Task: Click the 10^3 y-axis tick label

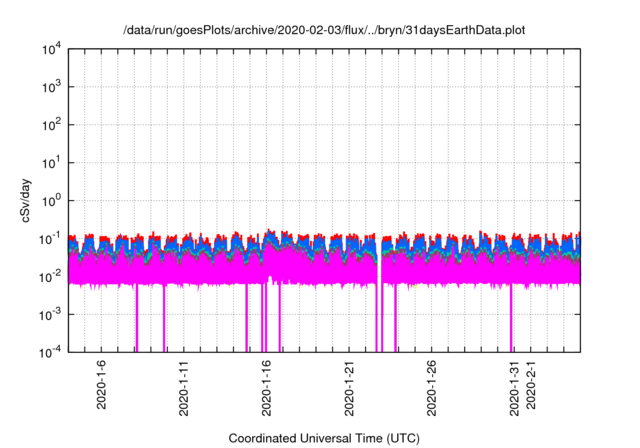Action: 52,87
